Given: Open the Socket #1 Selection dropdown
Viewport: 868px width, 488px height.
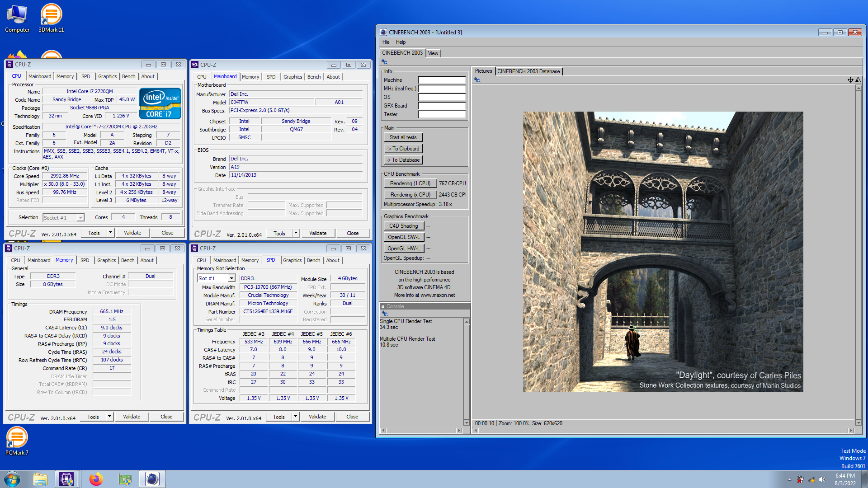Looking at the screenshot, I should coord(80,218).
